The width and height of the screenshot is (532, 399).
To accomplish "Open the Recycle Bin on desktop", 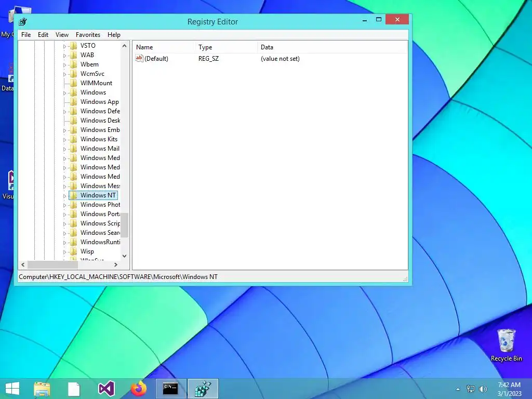I will [x=506, y=345].
